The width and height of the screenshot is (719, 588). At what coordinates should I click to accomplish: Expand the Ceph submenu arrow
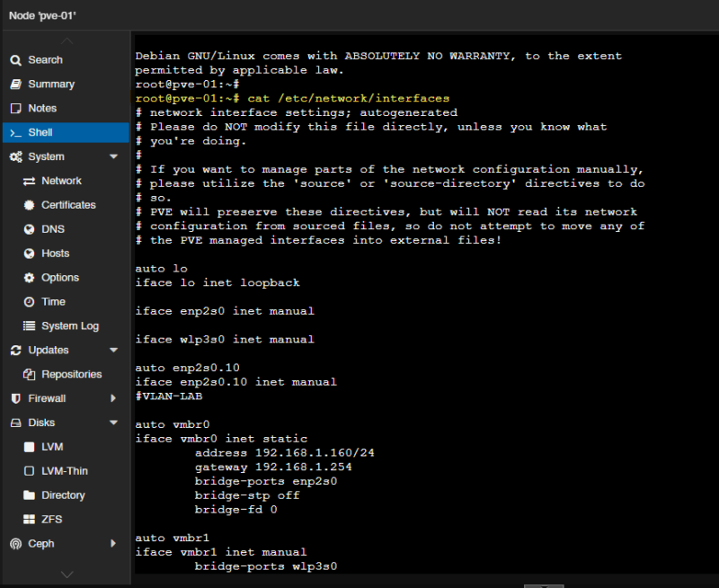coord(113,544)
